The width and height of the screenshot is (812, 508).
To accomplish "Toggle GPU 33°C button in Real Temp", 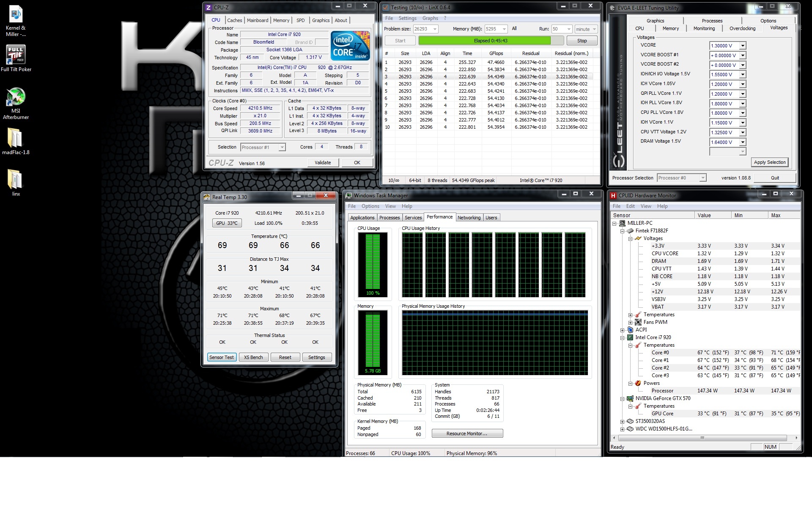I will click(227, 223).
